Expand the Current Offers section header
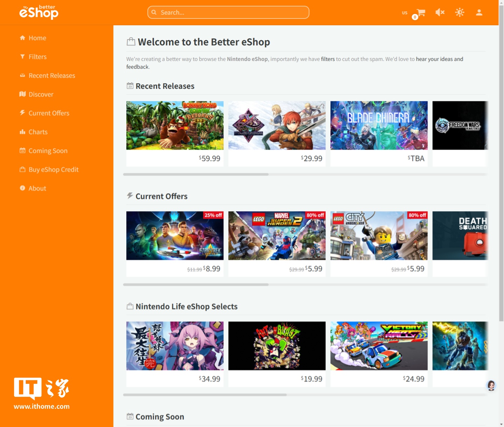 [162, 196]
